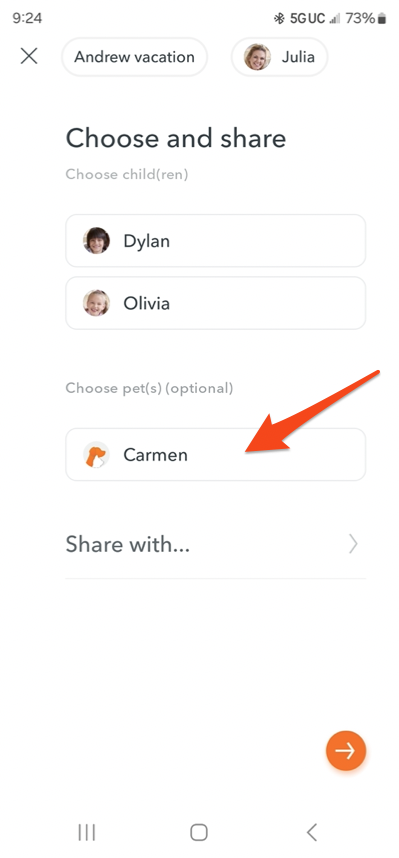The image size is (399, 858).
Task: Select pet Carmen
Action: (x=216, y=455)
